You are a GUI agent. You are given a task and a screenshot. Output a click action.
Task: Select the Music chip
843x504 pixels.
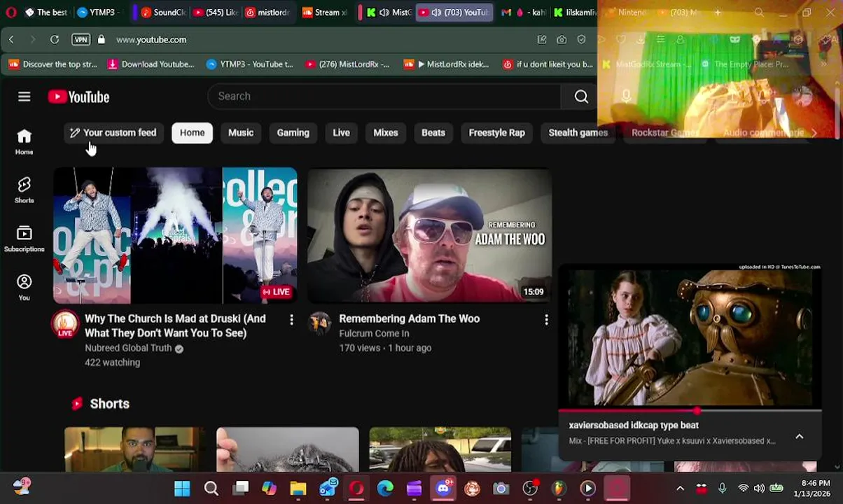[241, 132]
